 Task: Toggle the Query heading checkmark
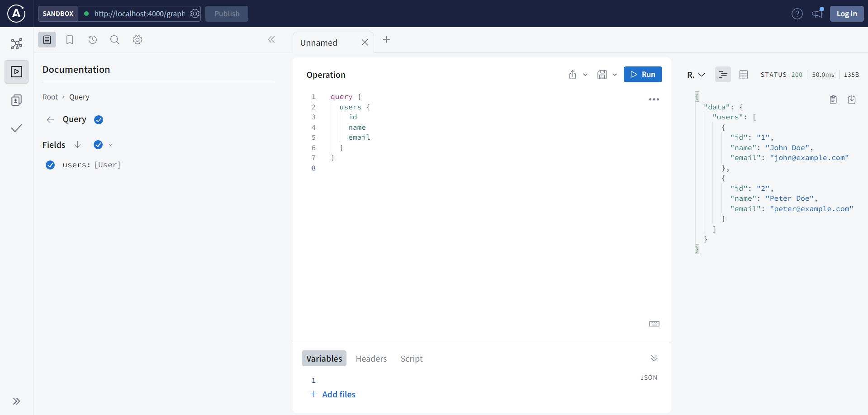(99, 119)
